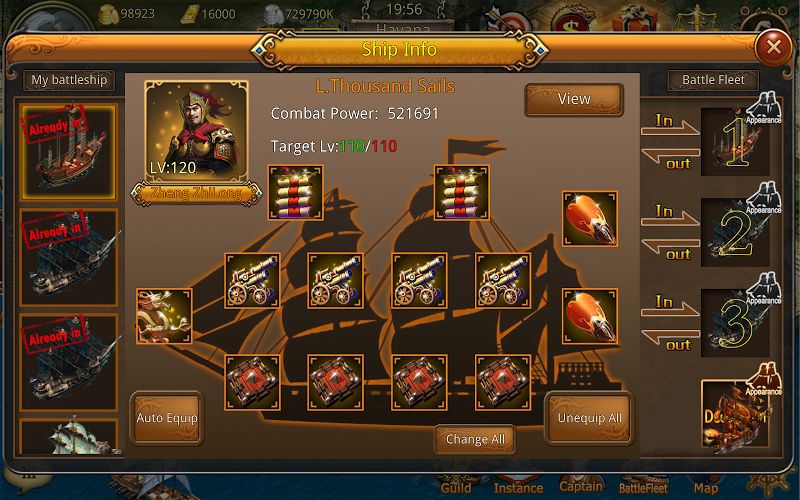Click the View button
Image resolution: width=800 pixels, height=500 pixels.
574,99
